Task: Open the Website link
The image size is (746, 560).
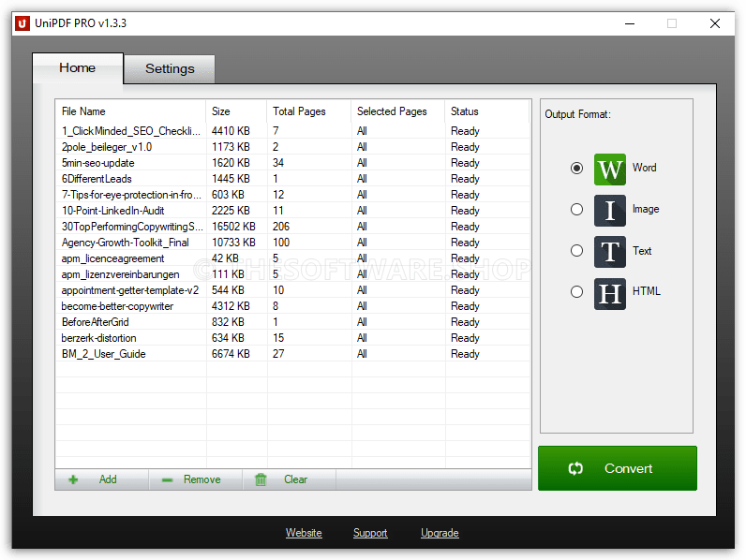Action: click(x=304, y=533)
